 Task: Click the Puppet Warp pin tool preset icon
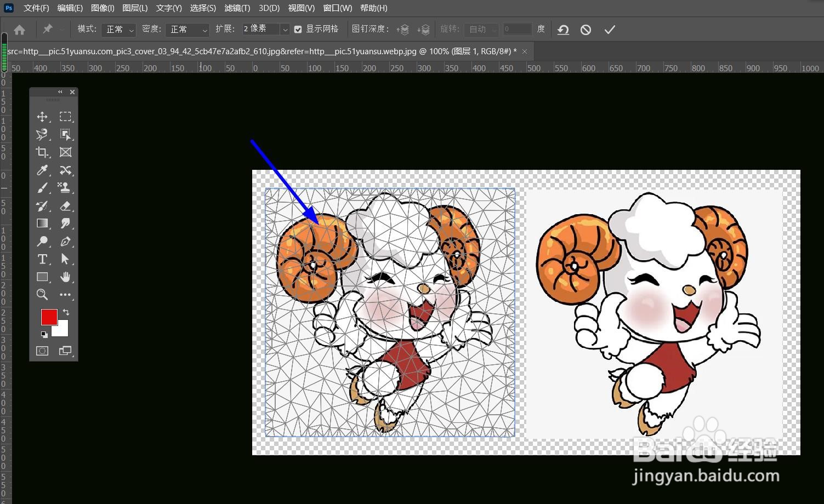click(48, 29)
